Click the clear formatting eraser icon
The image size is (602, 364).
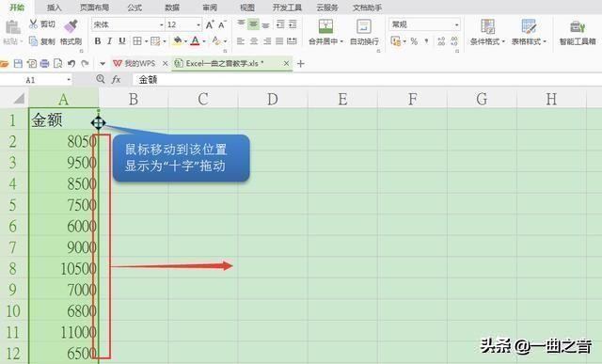[216, 40]
